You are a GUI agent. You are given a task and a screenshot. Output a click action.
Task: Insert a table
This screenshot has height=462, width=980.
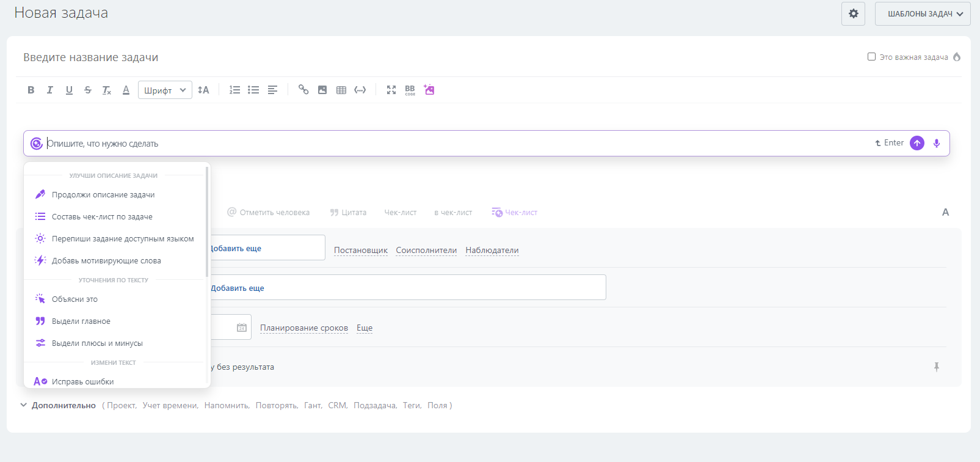[341, 90]
